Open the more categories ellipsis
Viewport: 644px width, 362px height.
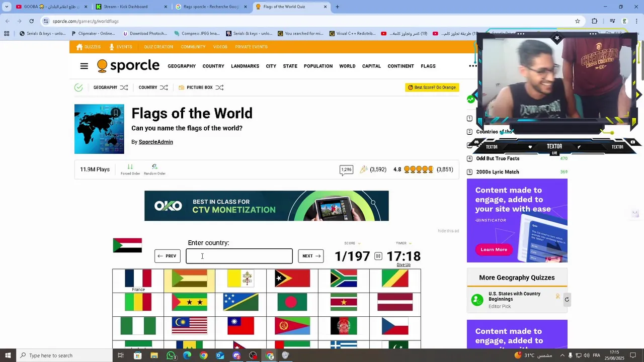pyautogui.click(x=472, y=66)
